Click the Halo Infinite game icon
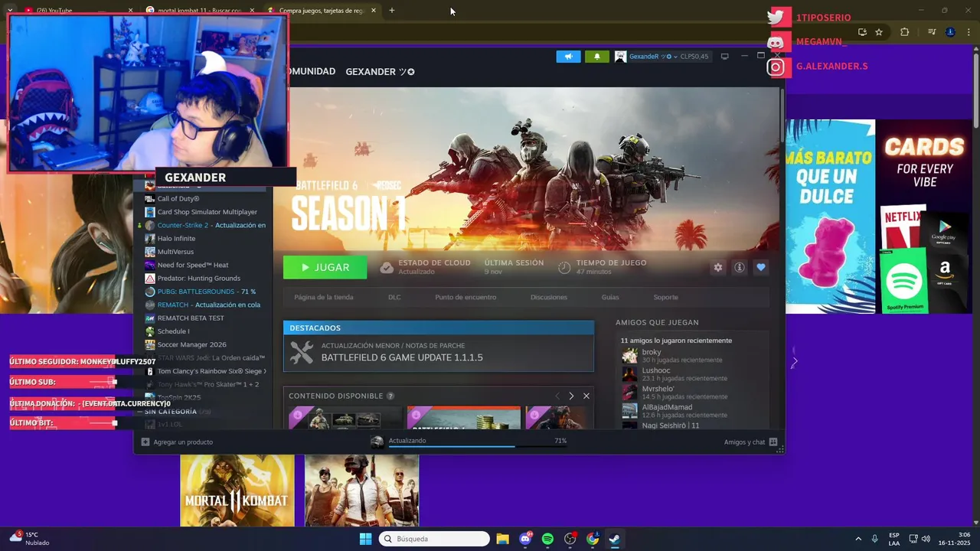 pyautogui.click(x=150, y=239)
